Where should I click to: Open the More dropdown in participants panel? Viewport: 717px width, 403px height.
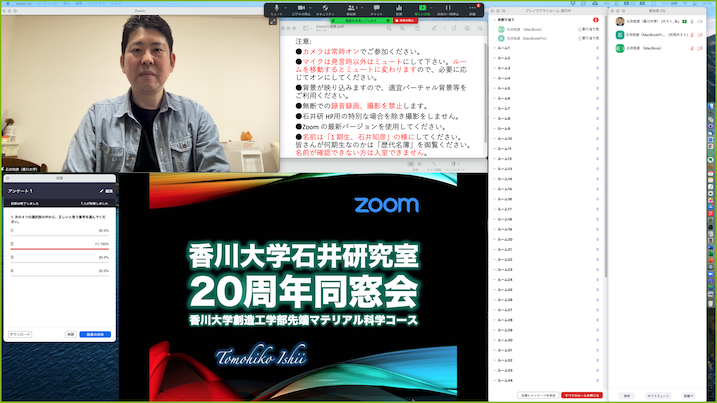point(688,396)
